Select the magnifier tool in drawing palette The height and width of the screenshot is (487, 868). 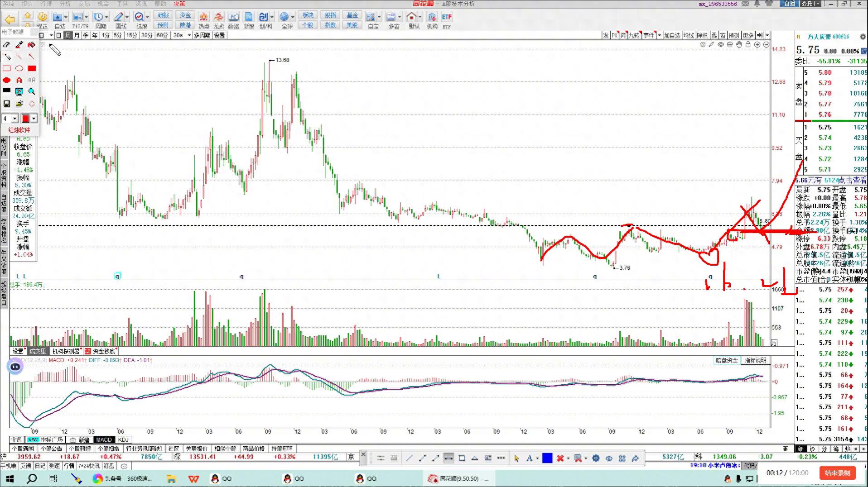coord(32,92)
